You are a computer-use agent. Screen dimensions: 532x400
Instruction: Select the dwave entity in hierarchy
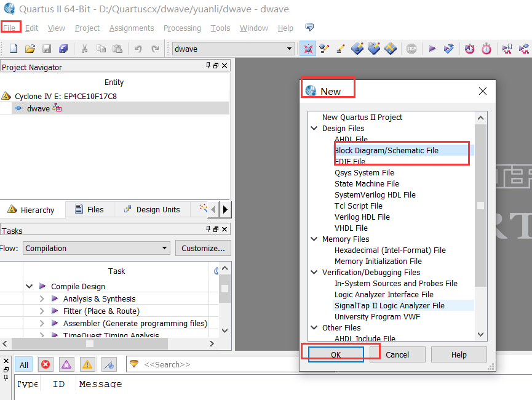tap(38, 108)
